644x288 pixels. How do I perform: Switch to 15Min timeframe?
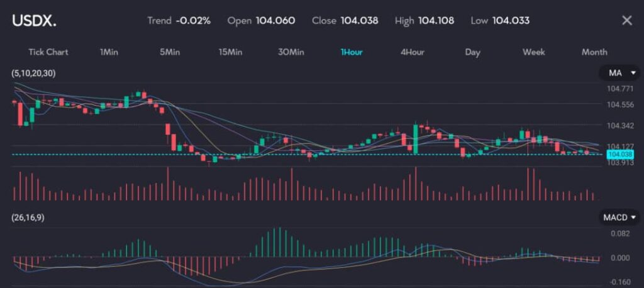[x=230, y=52]
